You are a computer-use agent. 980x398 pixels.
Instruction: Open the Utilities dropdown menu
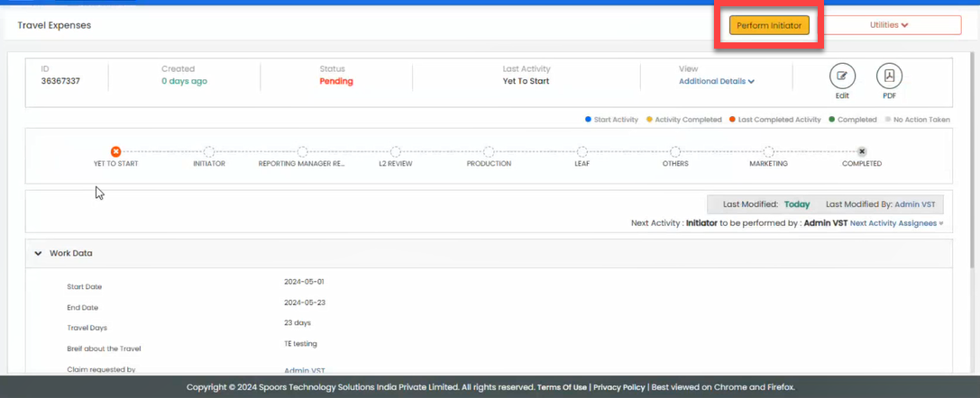click(889, 25)
